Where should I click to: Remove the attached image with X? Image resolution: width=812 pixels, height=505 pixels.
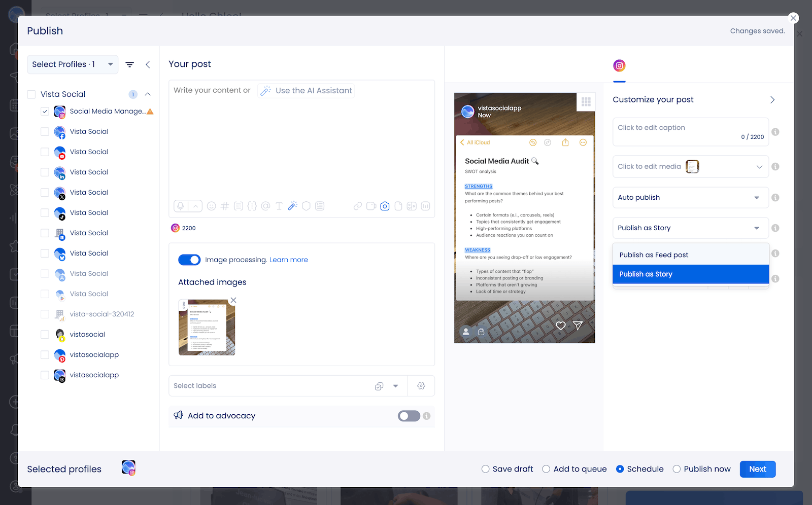click(x=233, y=300)
